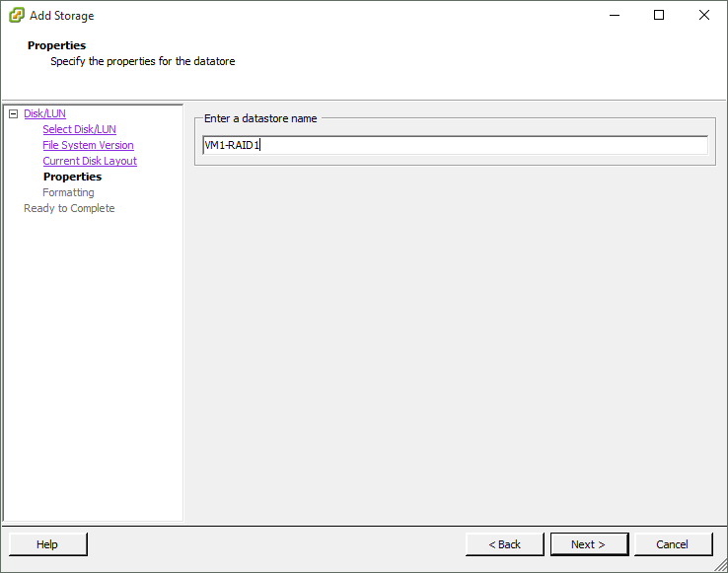
Task: Cancel the Add Storage wizard
Action: [673, 544]
